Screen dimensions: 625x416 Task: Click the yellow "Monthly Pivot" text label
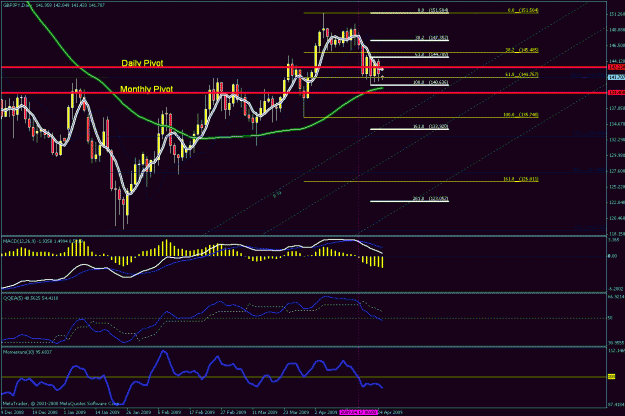[146, 89]
